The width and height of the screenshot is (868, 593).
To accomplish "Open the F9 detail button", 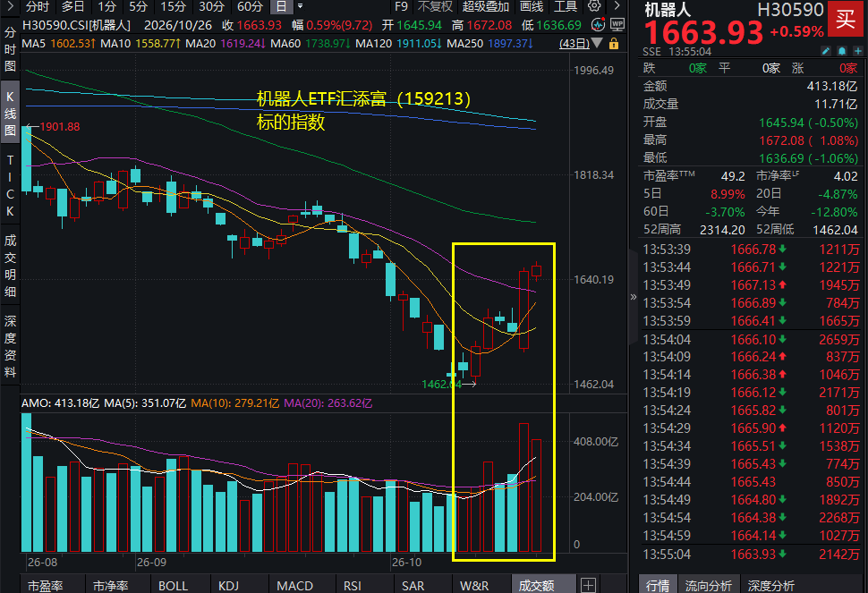I will [402, 6].
